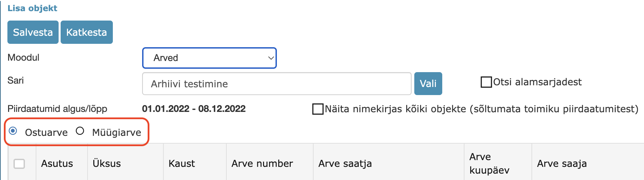Tick the Näita nimekirjas kõiki objekte checkbox
The height and width of the screenshot is (180, 644).
click(318, 109)
